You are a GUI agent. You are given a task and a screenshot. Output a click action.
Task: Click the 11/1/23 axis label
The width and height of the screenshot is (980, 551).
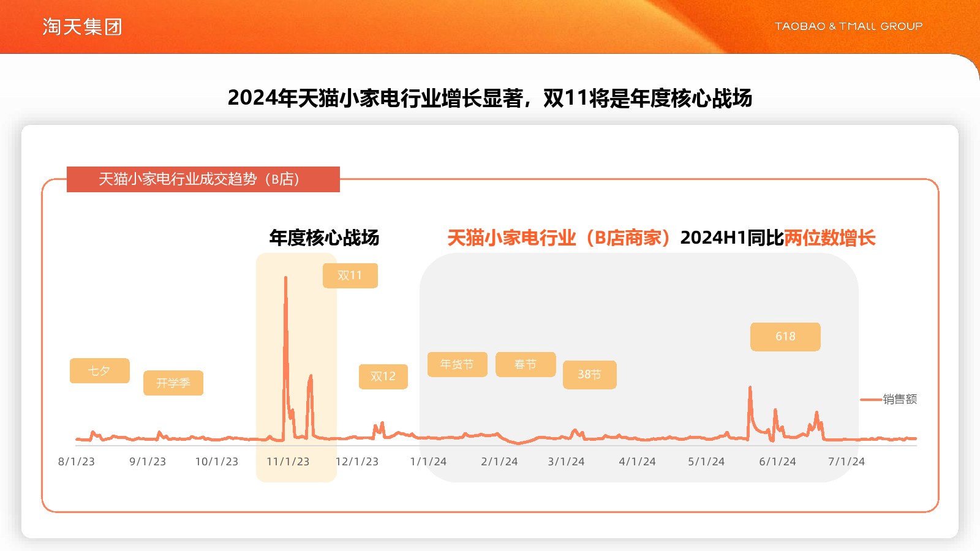pos(288,462)
